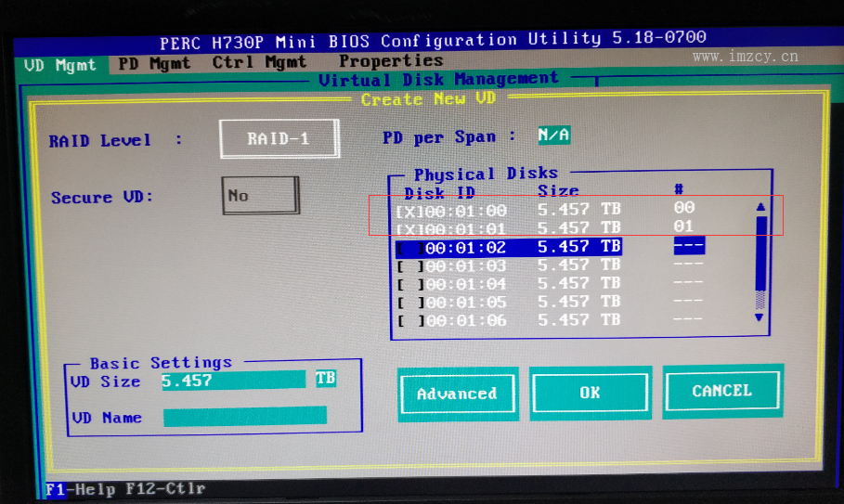Screen dimensions: 844x504
Task: Click the 5.457 TB size of disk 00:01:04
Action: [579, 283]
